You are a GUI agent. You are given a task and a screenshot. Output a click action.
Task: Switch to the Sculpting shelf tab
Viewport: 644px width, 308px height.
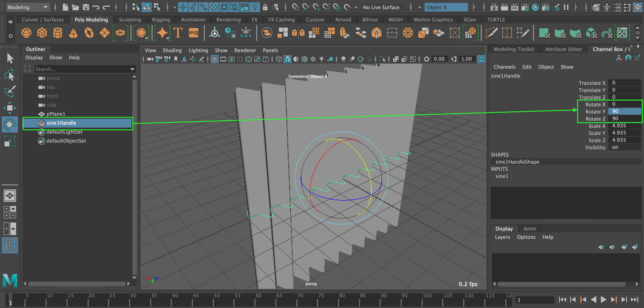pyautogui.click(x=130, y=19)
